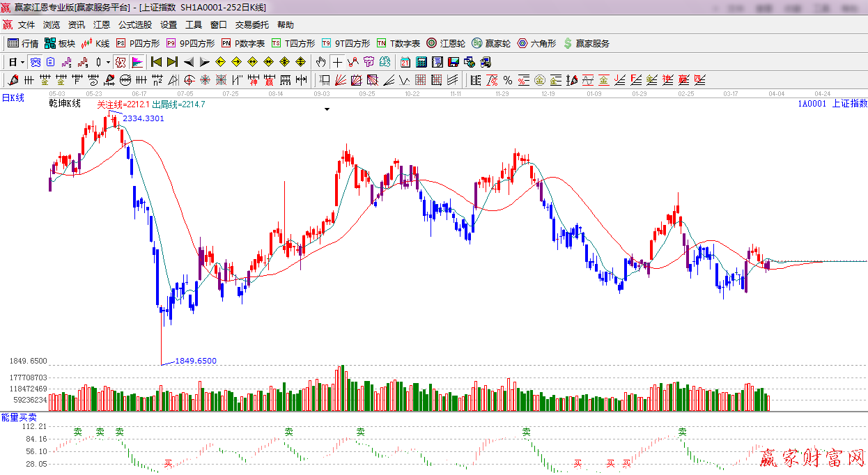The height and width of the screenshot is (475, 868).
Task: Toggle the first blue chart-view mode button
Action: point(35,62)
